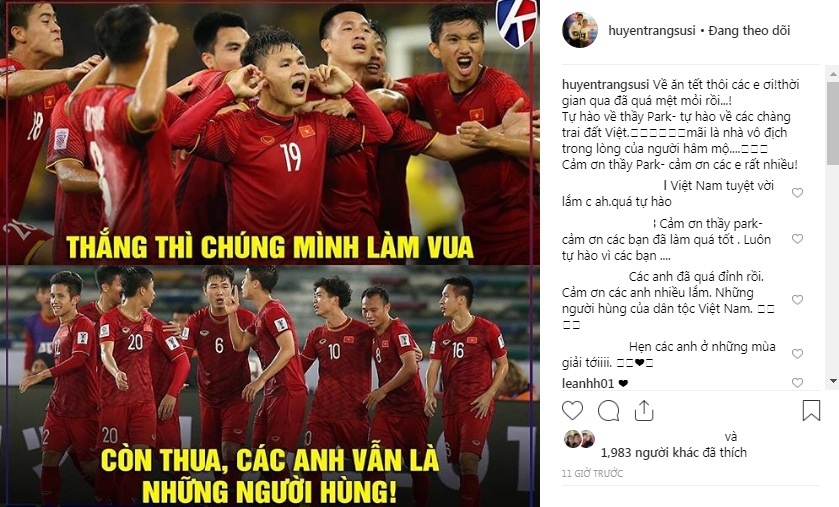Like the 'Các anh đã quá đỉnh' comment
839x507 pixels.
(797, 299)
